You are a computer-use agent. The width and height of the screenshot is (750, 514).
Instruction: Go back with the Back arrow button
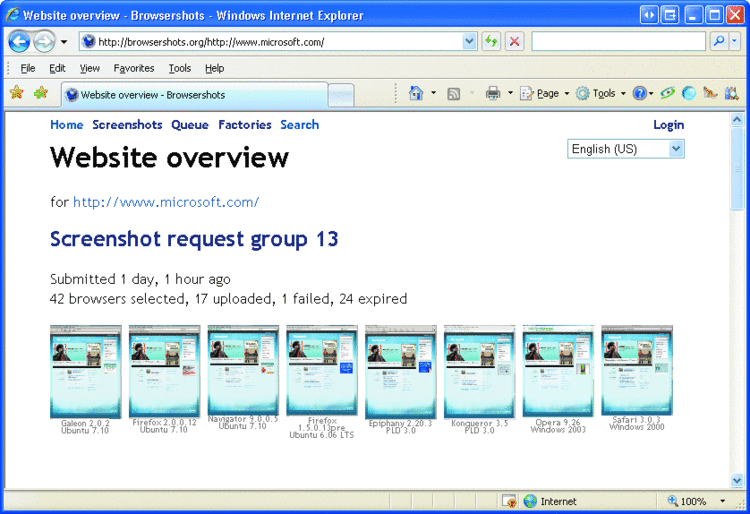click(x=19, y=42)
